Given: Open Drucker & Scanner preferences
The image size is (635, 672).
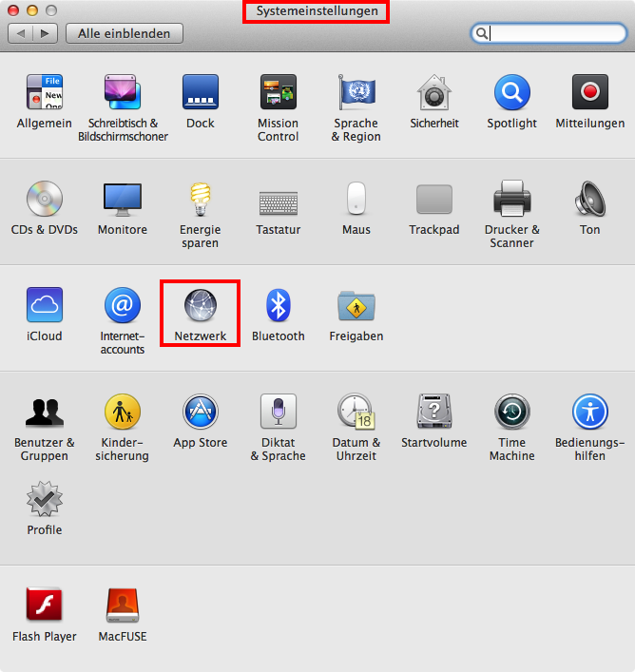Looking at the screenshot, I should pos(511,200).
